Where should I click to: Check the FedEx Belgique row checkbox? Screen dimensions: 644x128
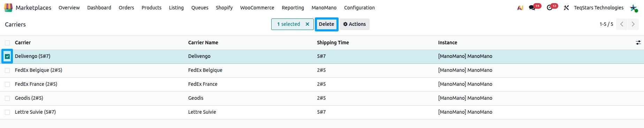point(7,70)
